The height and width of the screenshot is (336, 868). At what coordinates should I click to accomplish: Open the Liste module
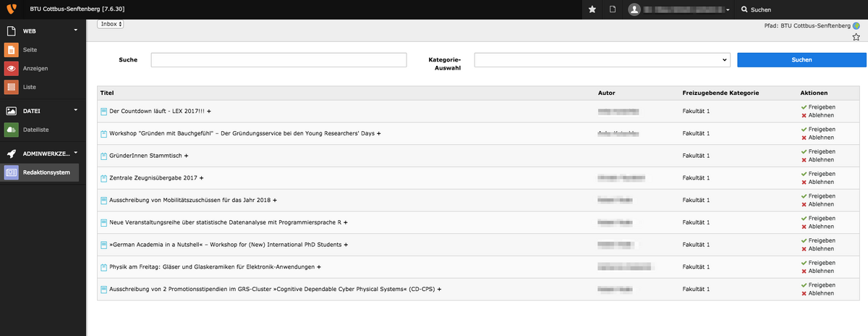pos(29,87)
